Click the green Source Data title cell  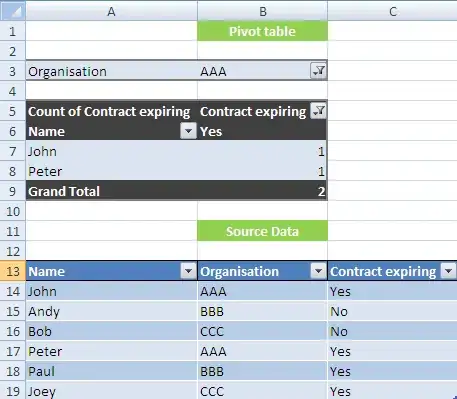pos(262,231)
